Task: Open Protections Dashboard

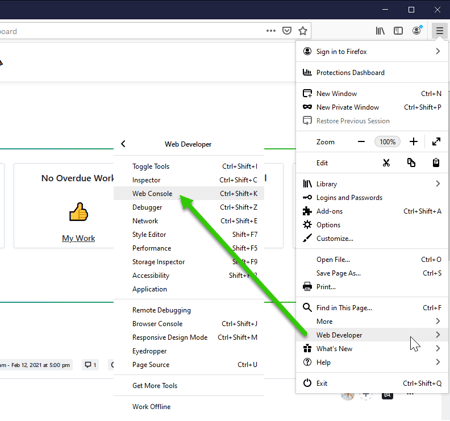Action: (372, 72)
